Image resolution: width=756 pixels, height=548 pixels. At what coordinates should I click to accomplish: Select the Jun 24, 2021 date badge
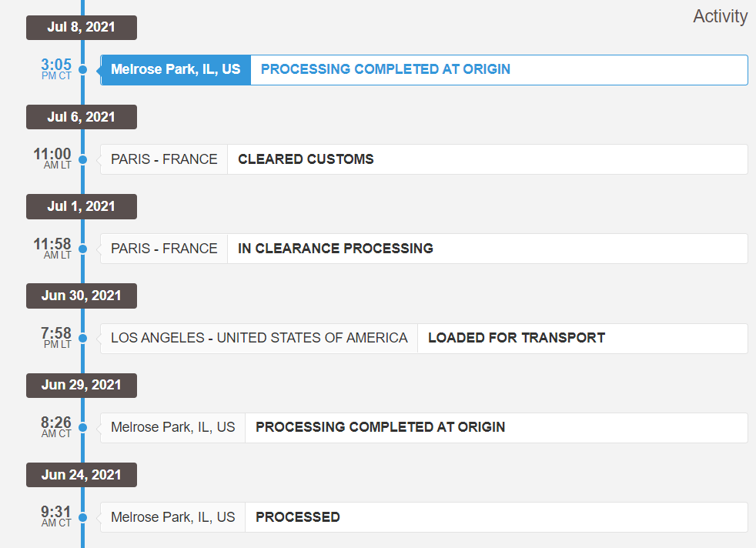pos(82,475)
